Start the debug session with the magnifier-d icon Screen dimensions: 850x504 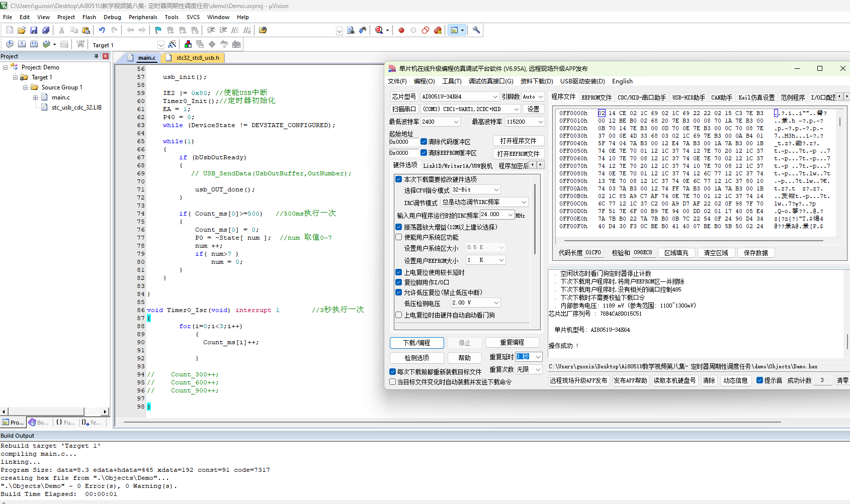(379, 30)
